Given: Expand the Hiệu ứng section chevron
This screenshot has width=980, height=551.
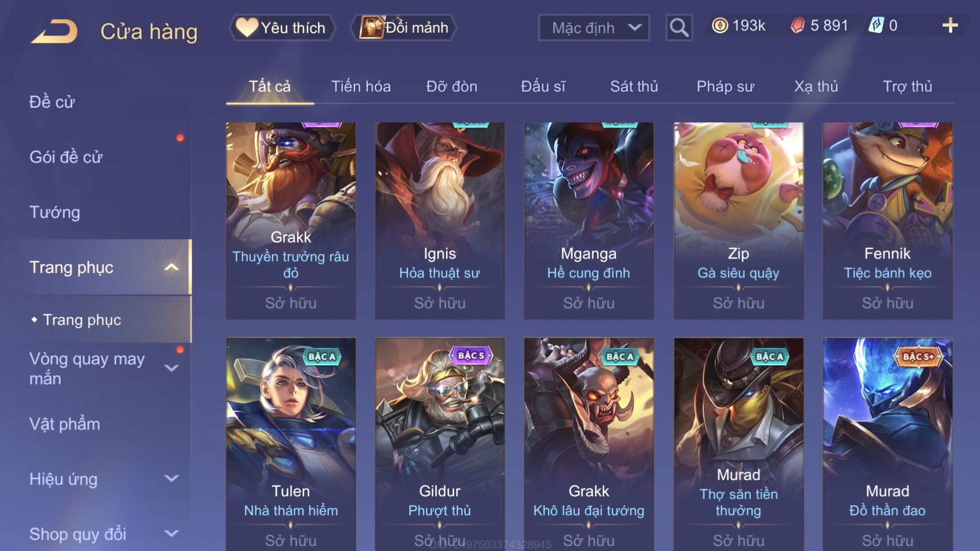Looking at the screenshot, I should [x=171, y=478].
